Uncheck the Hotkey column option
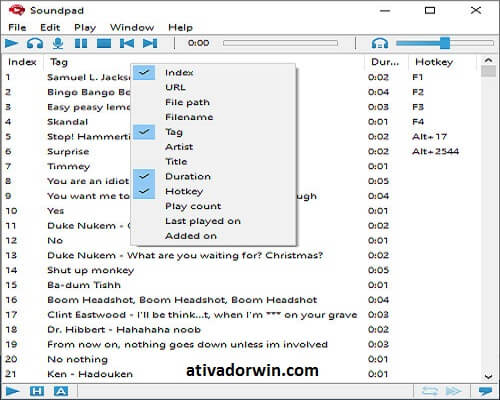Image resolution: width=500 pixels, height=400 pixels. click(x=213, y=191)
